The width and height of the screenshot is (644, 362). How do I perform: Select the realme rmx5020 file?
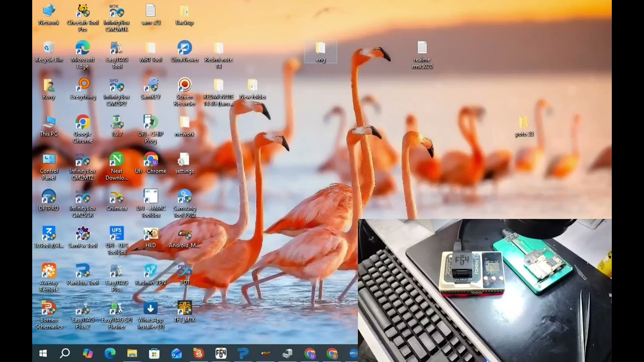click(x=422, y=55)
